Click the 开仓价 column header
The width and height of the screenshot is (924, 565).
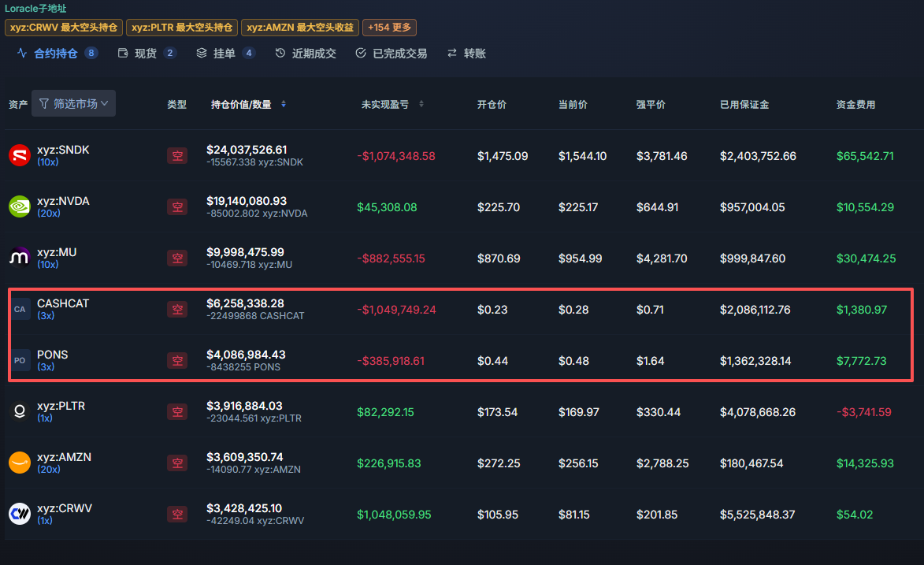pyautogui.click(x=492, y=104)
